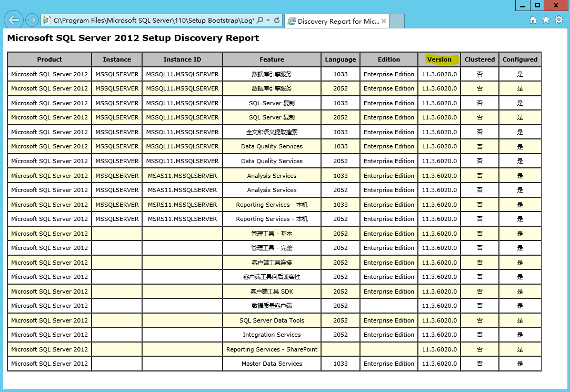The height and width of the screenshot is (392, 570).
Task: Click the Instance ID column header
Action: point(182,59)
